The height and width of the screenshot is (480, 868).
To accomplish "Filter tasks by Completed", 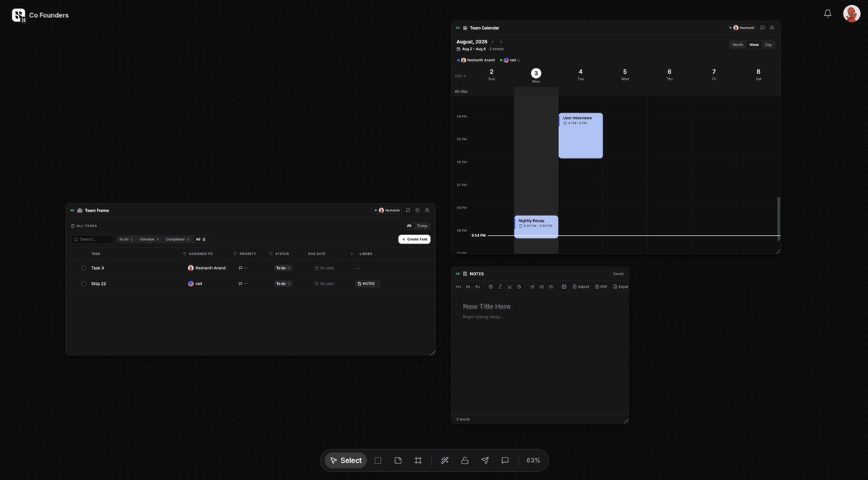I will (177, 239).
